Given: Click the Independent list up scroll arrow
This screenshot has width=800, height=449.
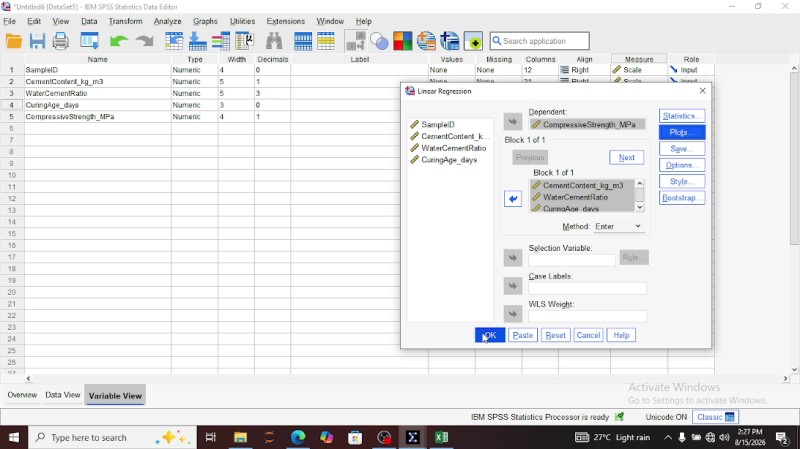Looking at the screenshot, I should (x=640, y=184).
